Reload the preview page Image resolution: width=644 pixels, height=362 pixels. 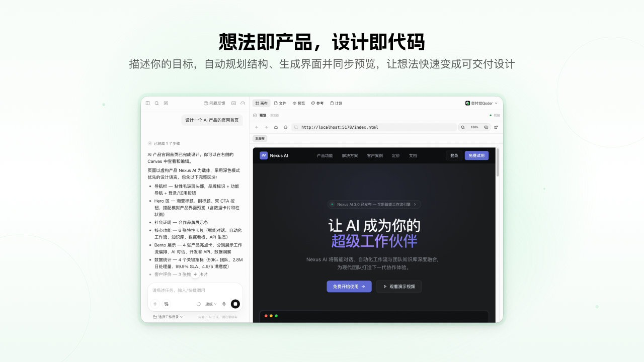point(285,127)
